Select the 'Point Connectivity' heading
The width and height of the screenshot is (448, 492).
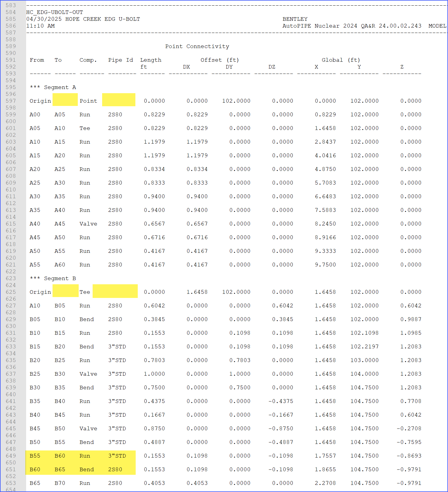[197, 46]
